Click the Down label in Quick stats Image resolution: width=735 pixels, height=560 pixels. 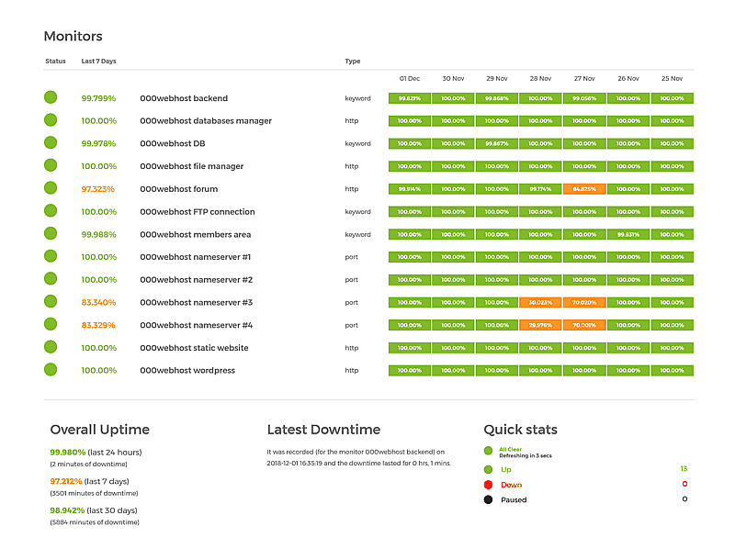pyautogui.click(x=512, y=485)
